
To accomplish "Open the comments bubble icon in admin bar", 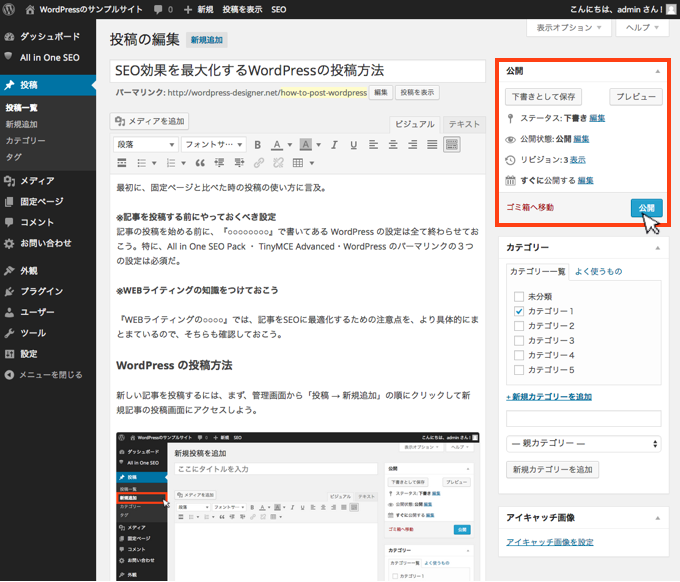I will tap(158, 10).
